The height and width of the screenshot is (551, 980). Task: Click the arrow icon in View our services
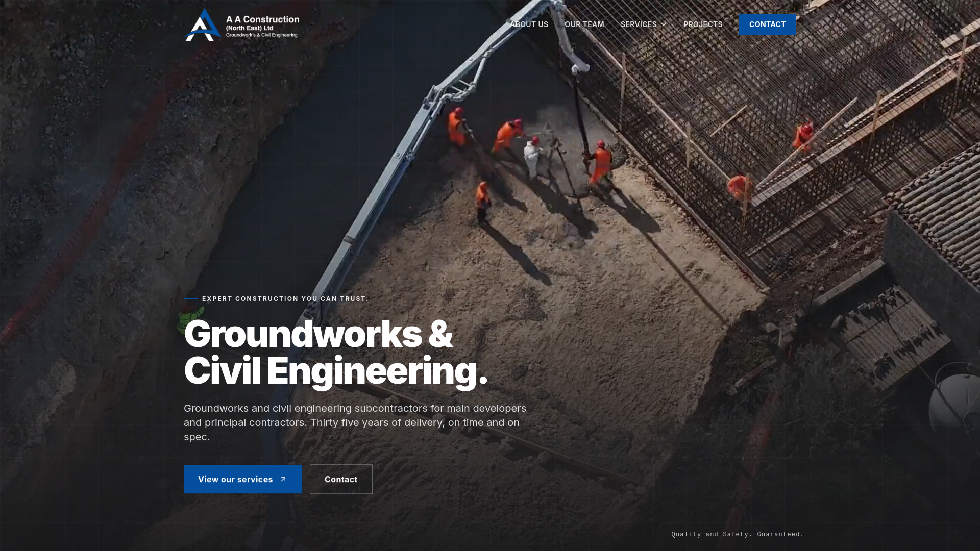[283, 479]
